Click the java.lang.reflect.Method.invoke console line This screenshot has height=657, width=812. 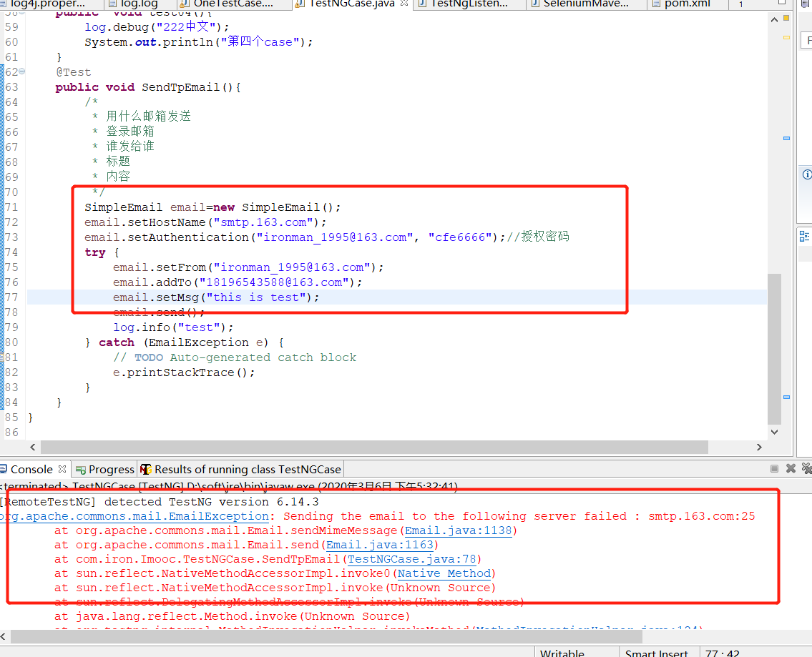click(232, 617)
